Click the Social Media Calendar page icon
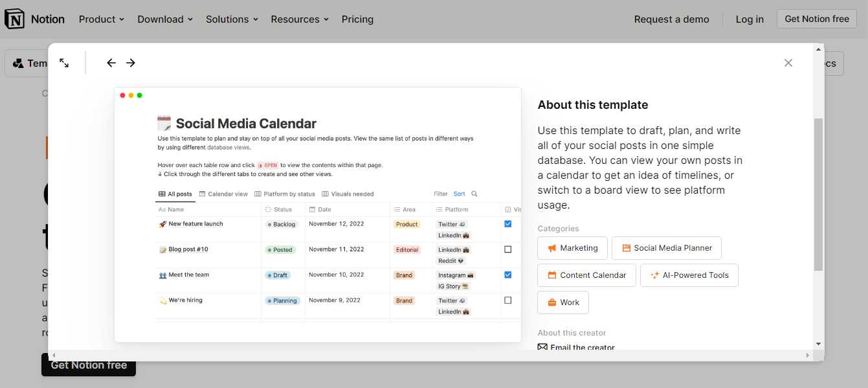 (164, 122)
